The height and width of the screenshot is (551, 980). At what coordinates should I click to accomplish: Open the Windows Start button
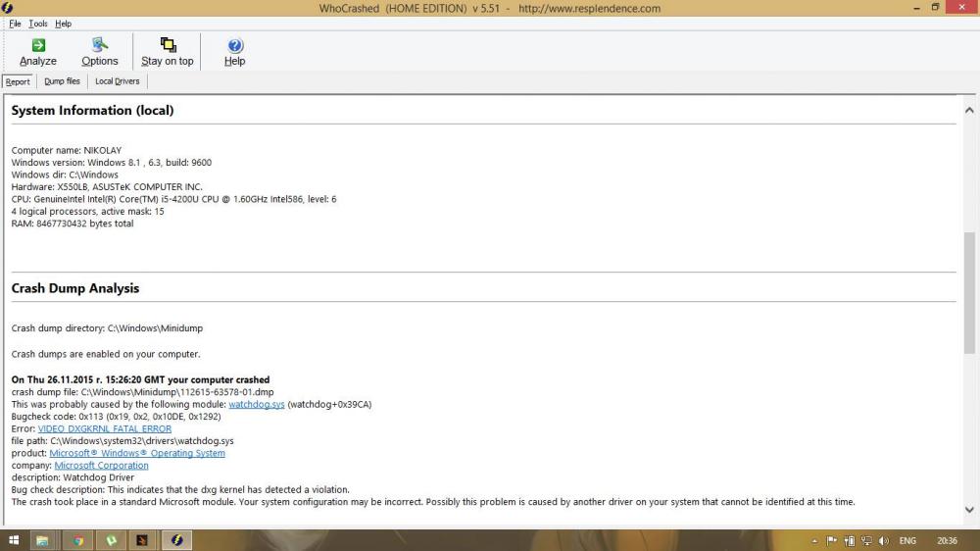[13, 540]
